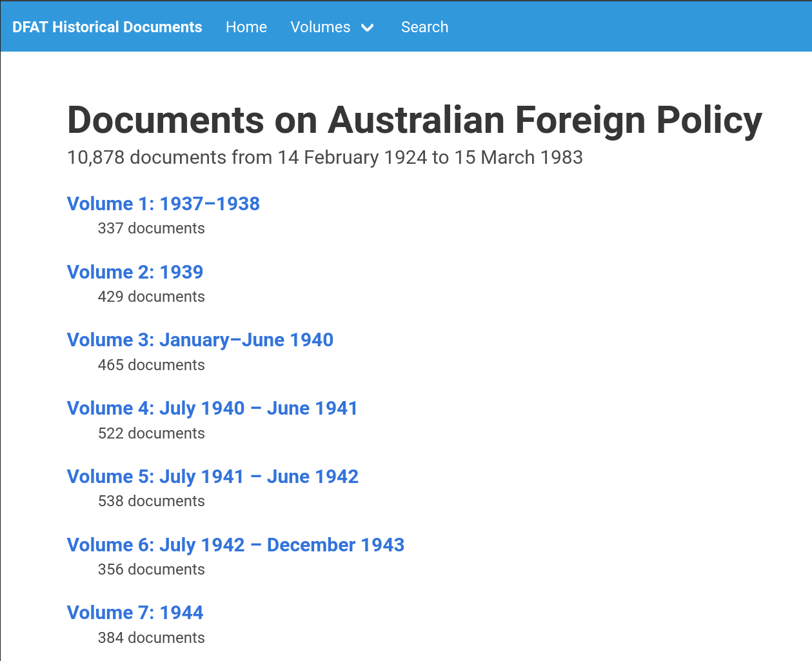This screenshot has height=661, width=812.
Task: Go to the Home nav item
Action: (246, 27)
